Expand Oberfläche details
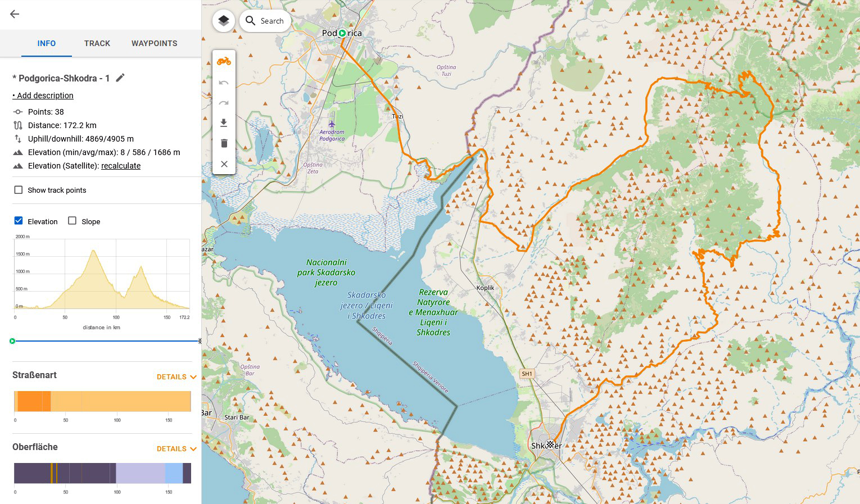 pyautogui.click(x=176, y=449)
